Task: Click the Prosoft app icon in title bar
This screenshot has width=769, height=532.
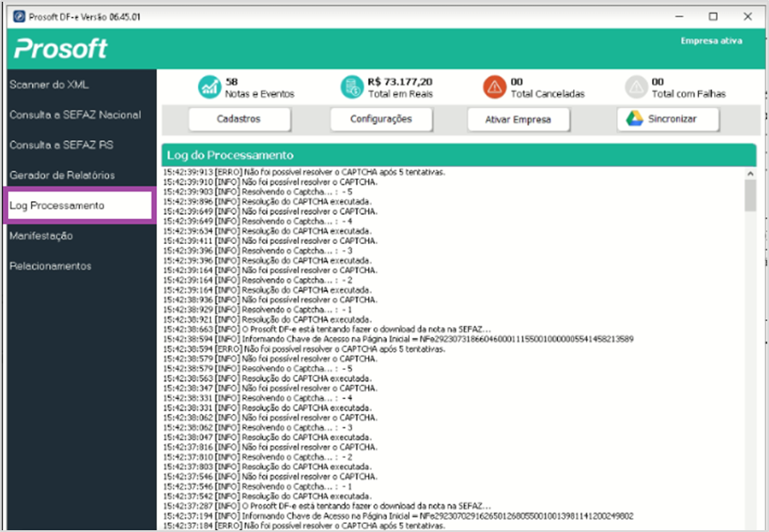Action: tap(20, 17)
